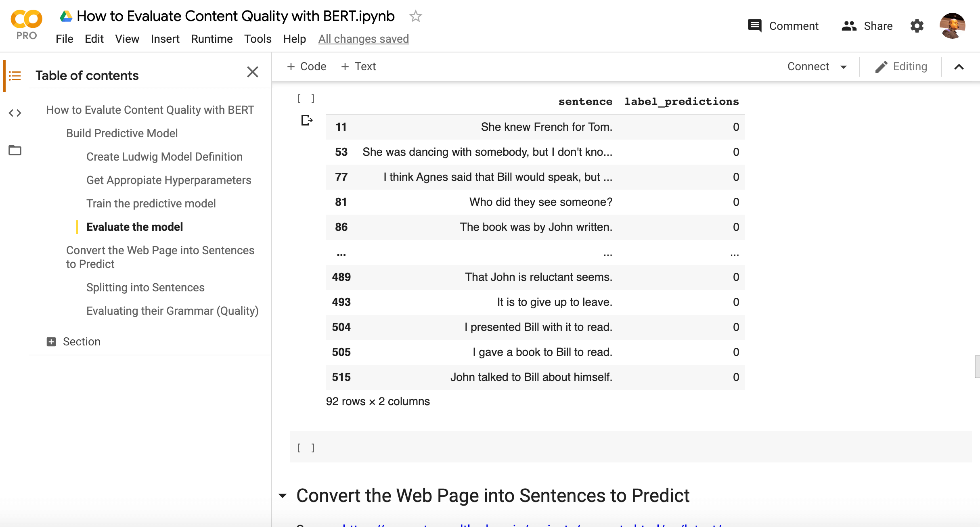This screenshot has height=527, width=980.
Task: Click the Connect dropdown arrow
Action: (846, 67)
